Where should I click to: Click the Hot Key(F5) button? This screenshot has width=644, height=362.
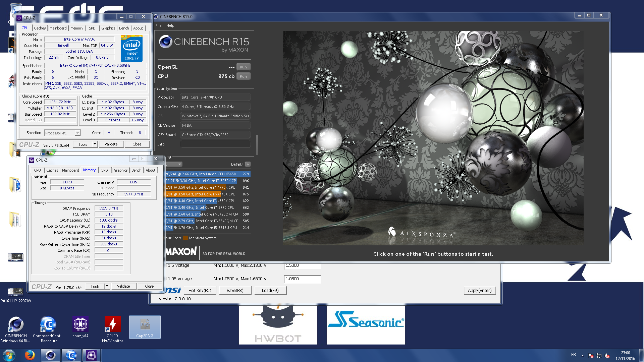[x=200, y=290]
